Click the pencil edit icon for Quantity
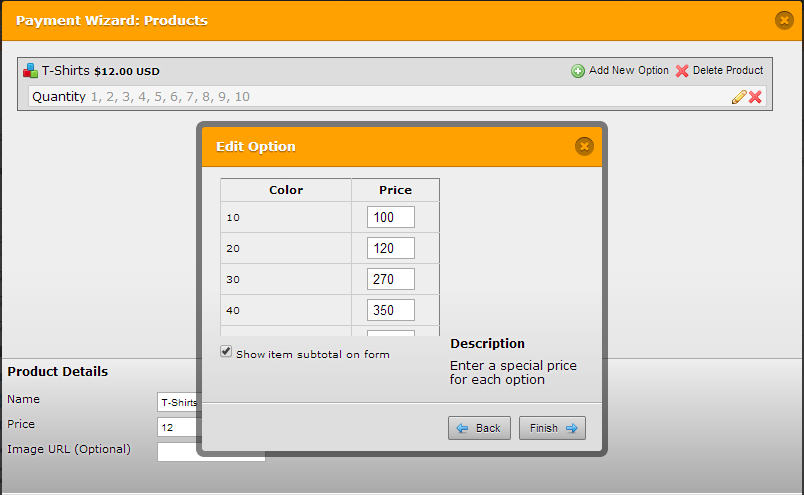Screen dimensions: 804x495 coord(739,97)
